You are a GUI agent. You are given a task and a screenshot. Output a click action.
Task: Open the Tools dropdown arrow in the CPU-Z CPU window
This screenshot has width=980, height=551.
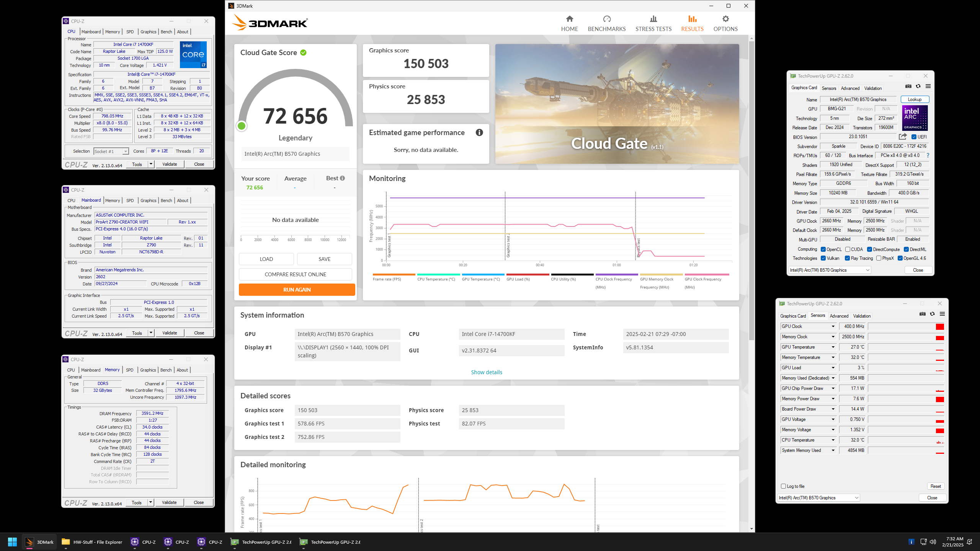[x=151, y=164]
